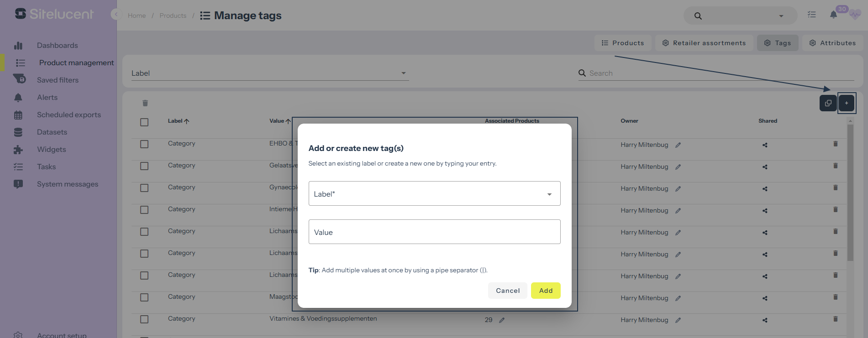Screen dimensions: 868x338
Task: Switch to the Retailer assortments tab
Action: coord(704,43)
